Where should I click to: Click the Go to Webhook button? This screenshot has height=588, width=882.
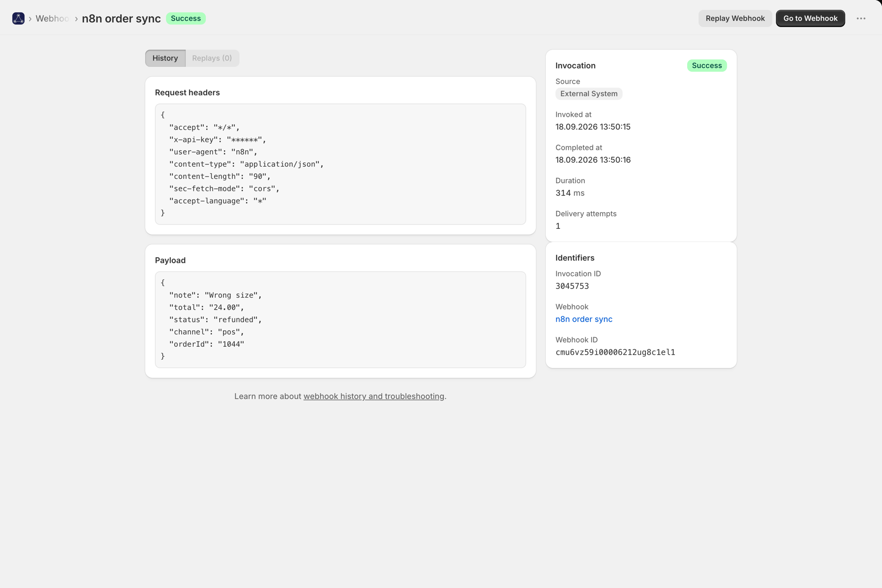[x=810, y=18]
